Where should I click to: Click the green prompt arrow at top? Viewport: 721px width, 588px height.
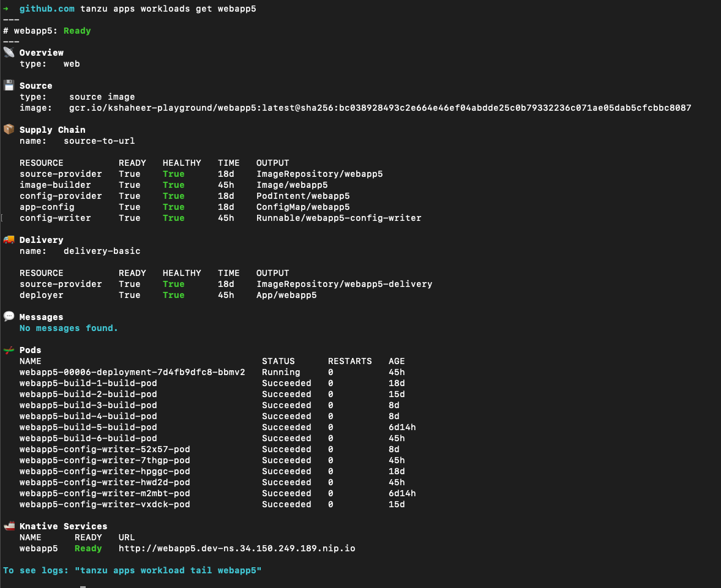pyautogui.click(x=6, y=9)
